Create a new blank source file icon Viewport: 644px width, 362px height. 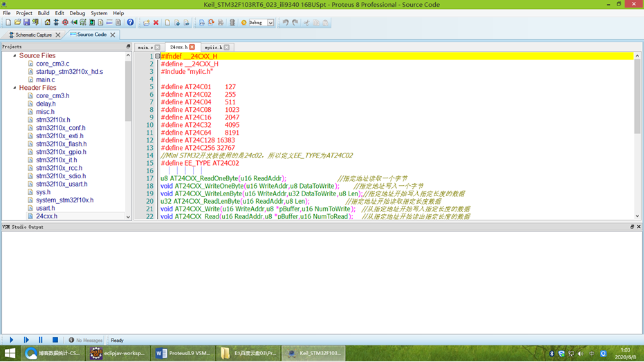pyautogui.click(x=167, y=23)
